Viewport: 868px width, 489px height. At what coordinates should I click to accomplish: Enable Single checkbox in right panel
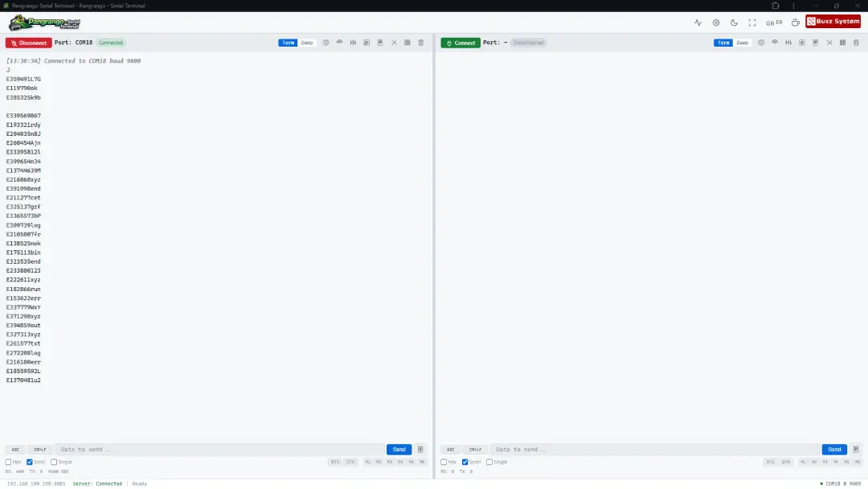489,462
